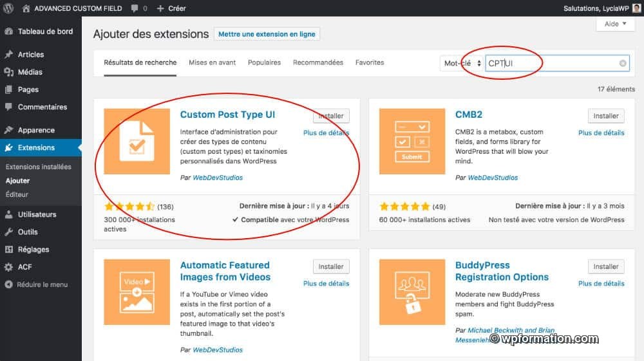Open WebDevStudios author link under Automatic Featured Images
Viewport: 644px width, 361px height.
[x=218, y=349]
